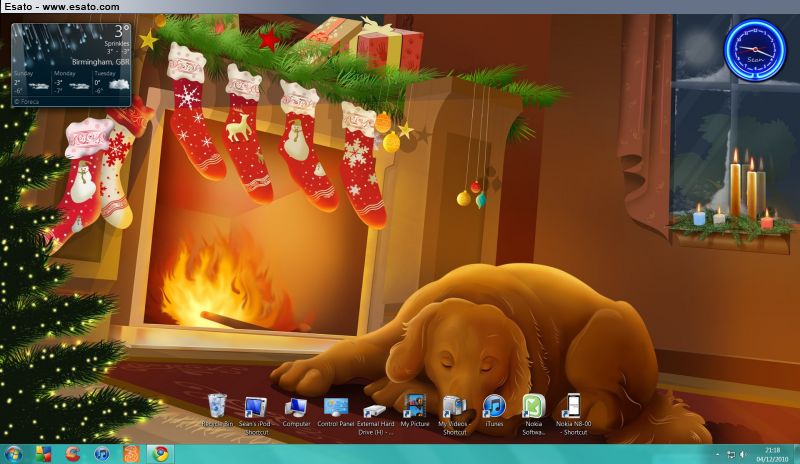The width and height of the screenshot is (800, 464).
Task: Launch iTunes from the desktop icon
Action: click(x=494, y=410)
